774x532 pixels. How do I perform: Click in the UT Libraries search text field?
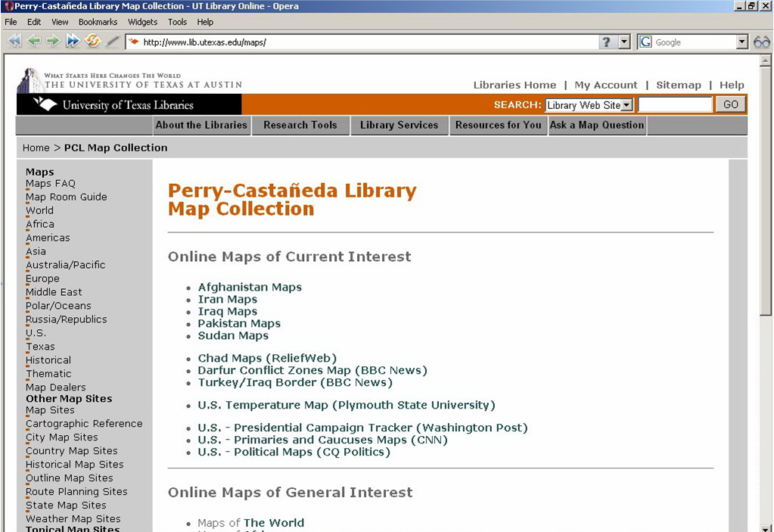click(x=674, y=105)
